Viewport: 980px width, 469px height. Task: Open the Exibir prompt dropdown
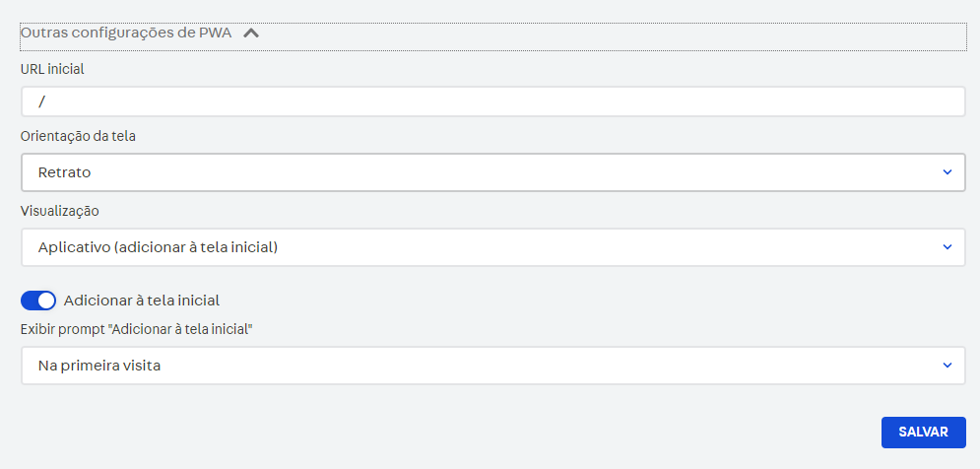[492, 366]
